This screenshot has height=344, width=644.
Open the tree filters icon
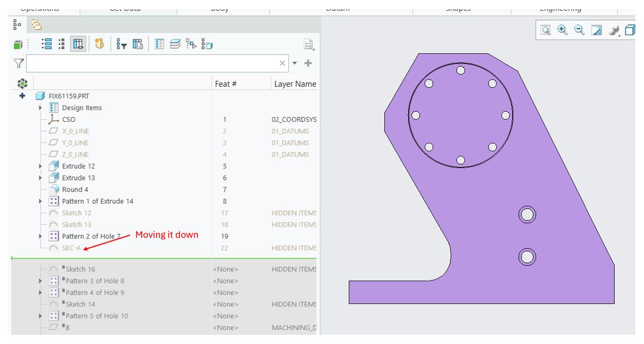121,43
